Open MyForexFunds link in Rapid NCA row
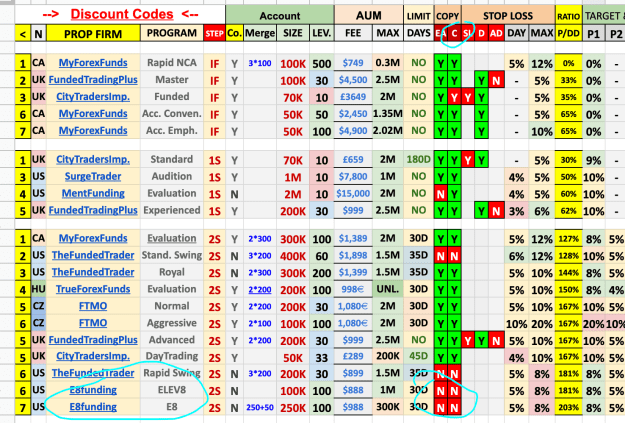The width and height of the screenshot is (625, 423). click(93, 63)
